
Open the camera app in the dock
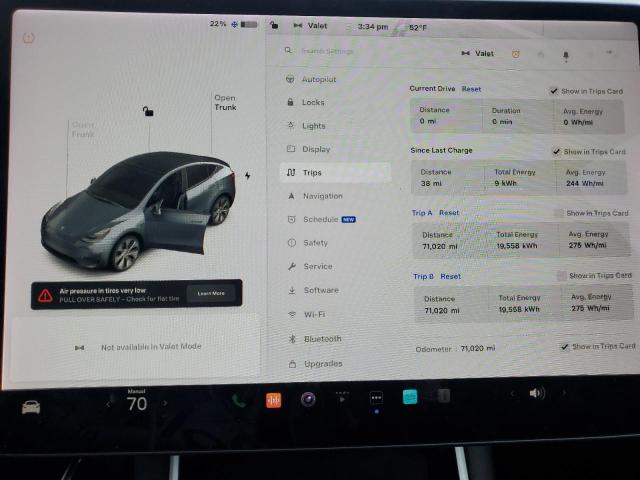pyautogui.click(x=308, y=399)
